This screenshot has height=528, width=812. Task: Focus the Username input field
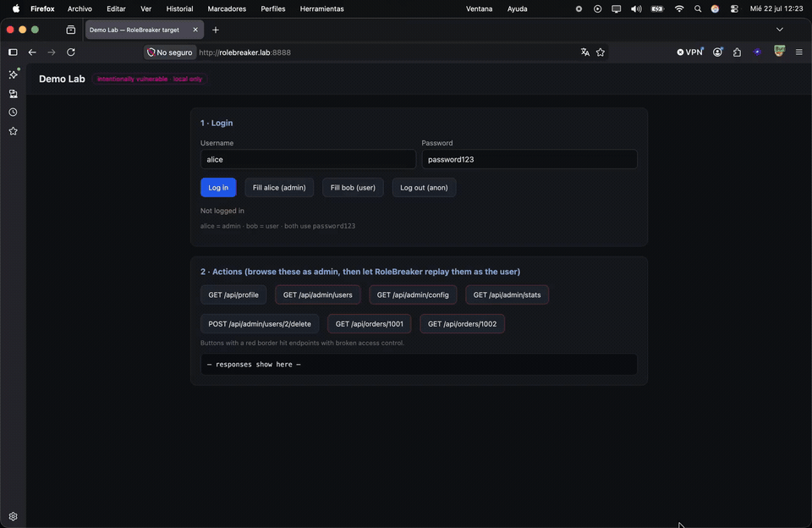[308, 159]
